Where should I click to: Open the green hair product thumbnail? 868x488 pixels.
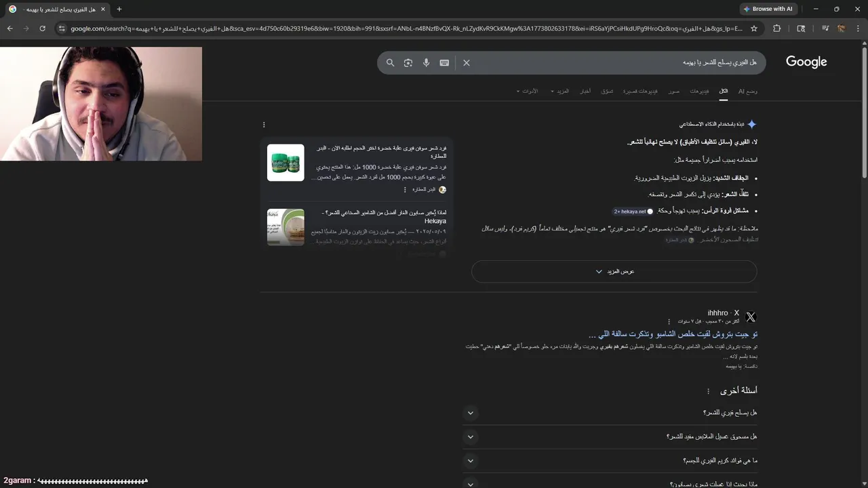click(285, 163)
